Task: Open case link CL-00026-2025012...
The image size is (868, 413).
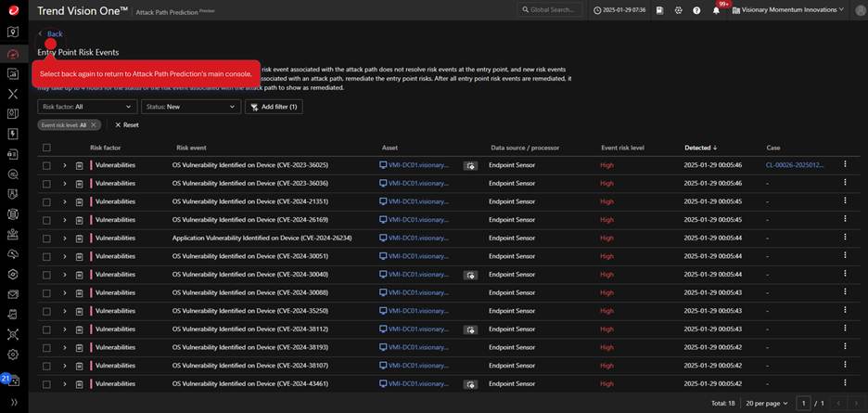Action: (x=795, y=165)
